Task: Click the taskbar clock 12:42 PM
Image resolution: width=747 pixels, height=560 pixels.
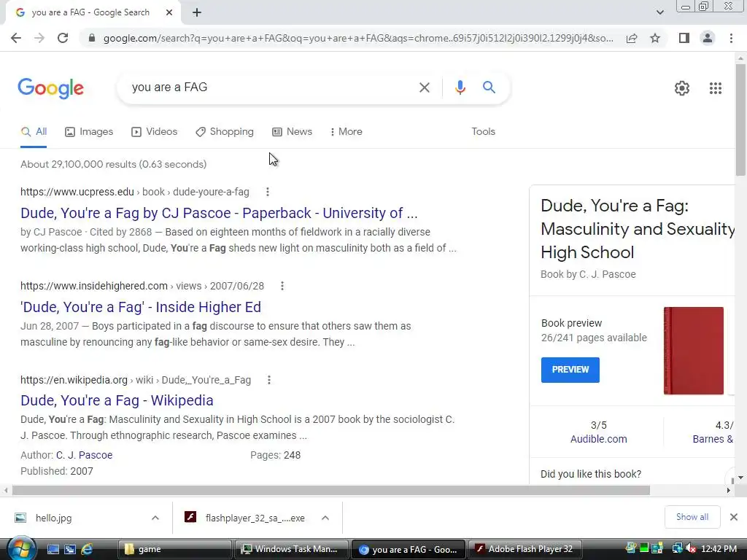Action: coord(719,549)
